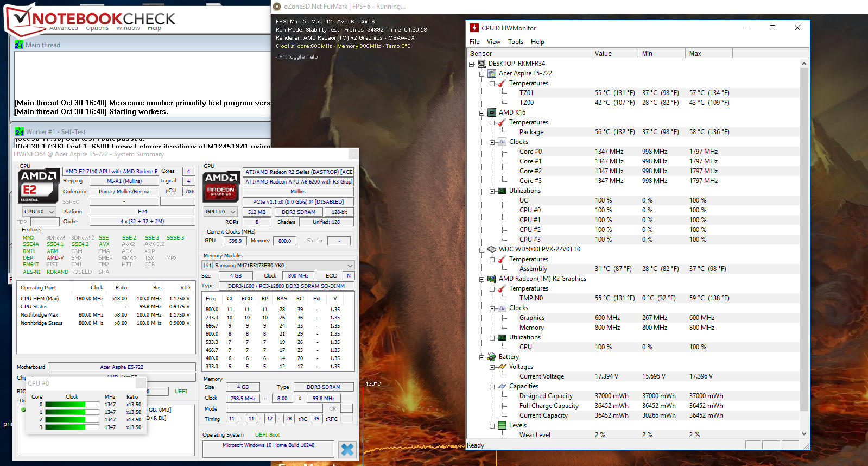Collapse the Battery tree node
868x466 pixels.
(481, 357)
